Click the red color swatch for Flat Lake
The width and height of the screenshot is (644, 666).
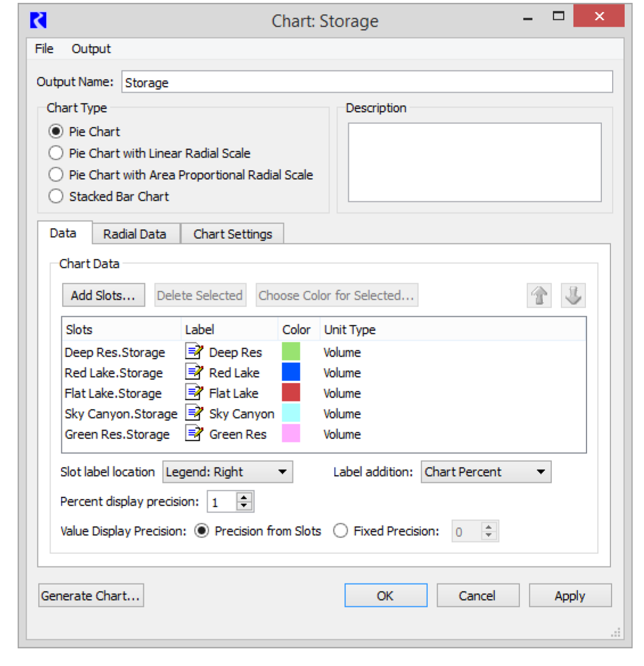(291, 392)
